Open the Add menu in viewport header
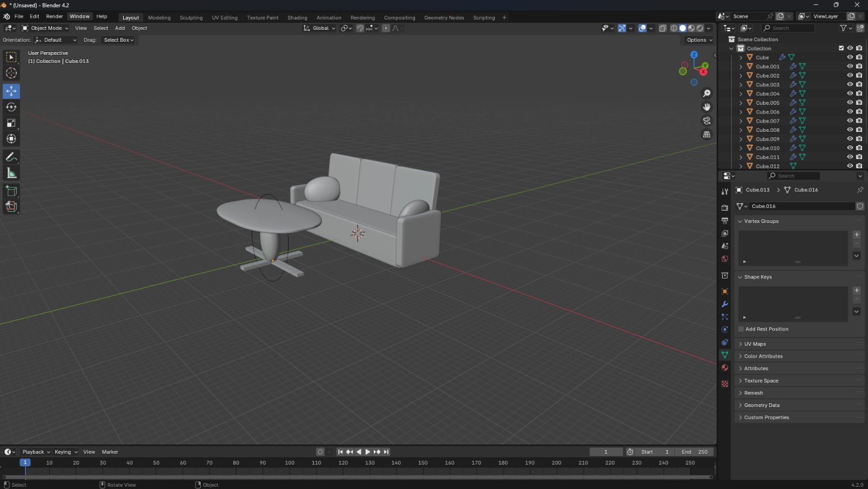868x489 pixels. point(120,28)
